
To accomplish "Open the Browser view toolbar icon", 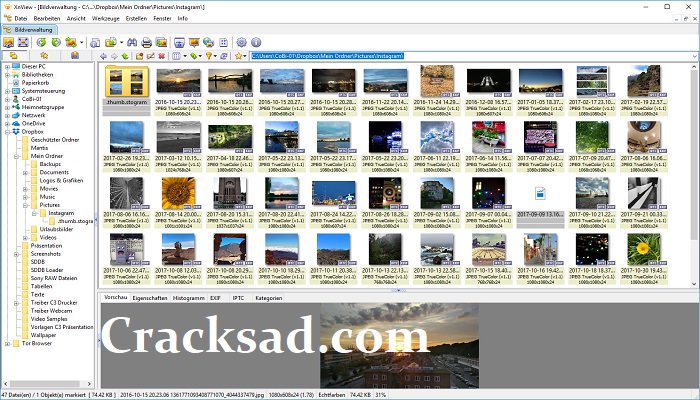I will point(8,42).
